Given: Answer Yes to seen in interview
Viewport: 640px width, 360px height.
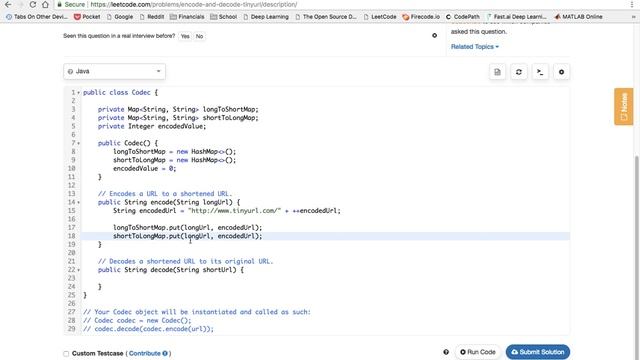Looking at the screenshot, I should click(185, 36).
